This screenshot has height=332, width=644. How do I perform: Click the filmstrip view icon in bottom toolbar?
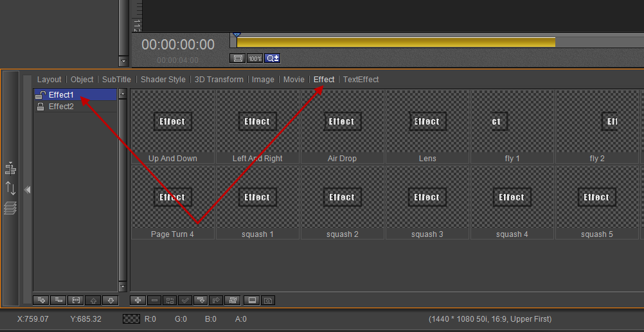(x=252, y=300)
